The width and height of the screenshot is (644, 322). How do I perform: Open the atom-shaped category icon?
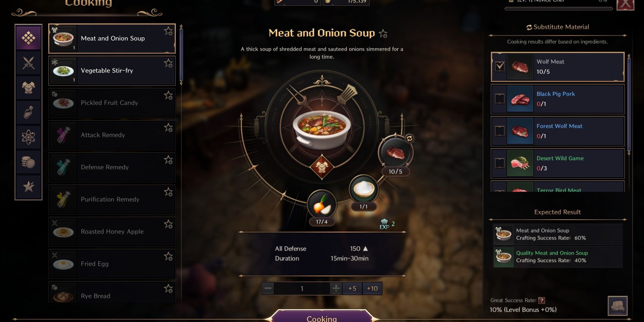(x=29, y=137)
